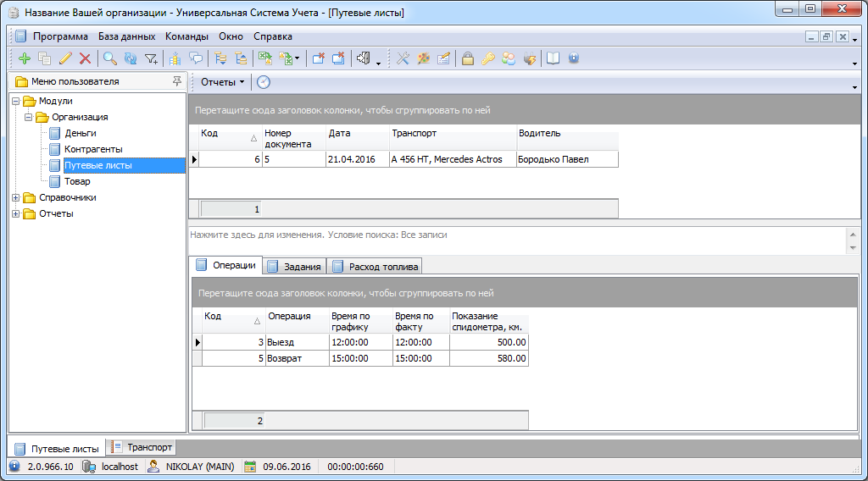Click the scroll down arrow in search bar
The width and height of the screenshot is (868, 481).
coord(853,247)
